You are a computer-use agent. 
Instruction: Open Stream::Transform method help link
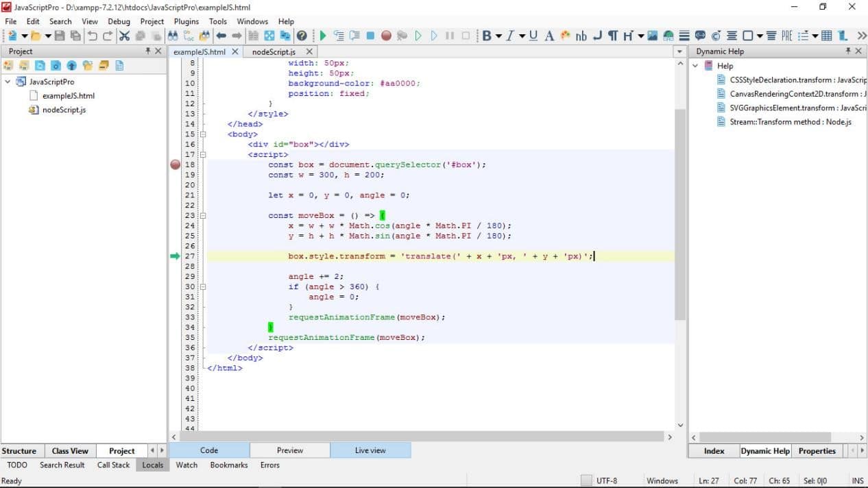point(791,122)
